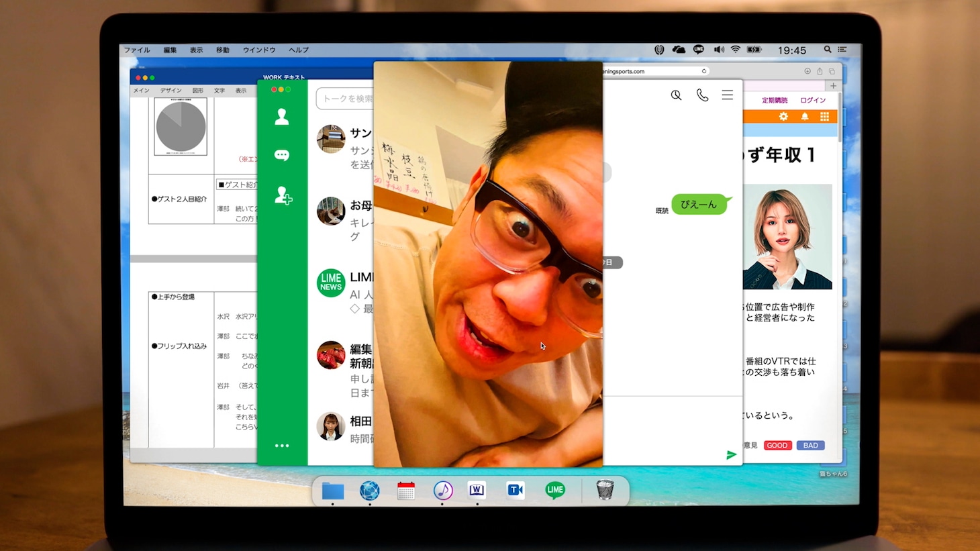980x551 pixels.
Task: Click the ログイン link on the webpage
Action: tap(812, 101)
